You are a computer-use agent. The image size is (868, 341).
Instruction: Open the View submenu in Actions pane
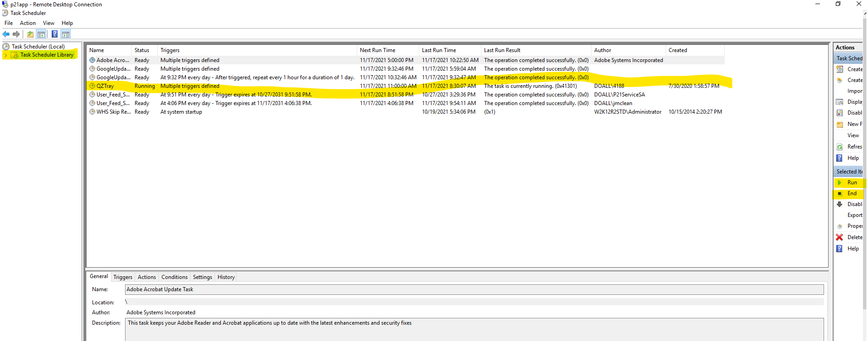point(853,135)
